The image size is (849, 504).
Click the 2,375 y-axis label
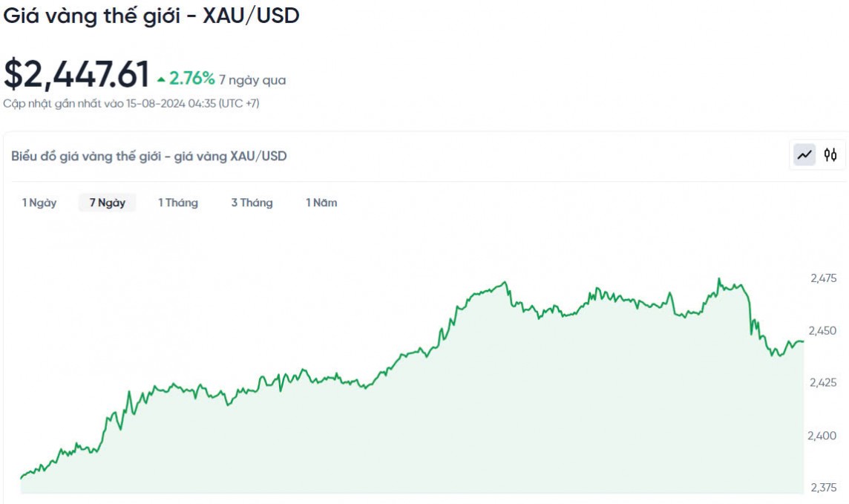(822, 488)
